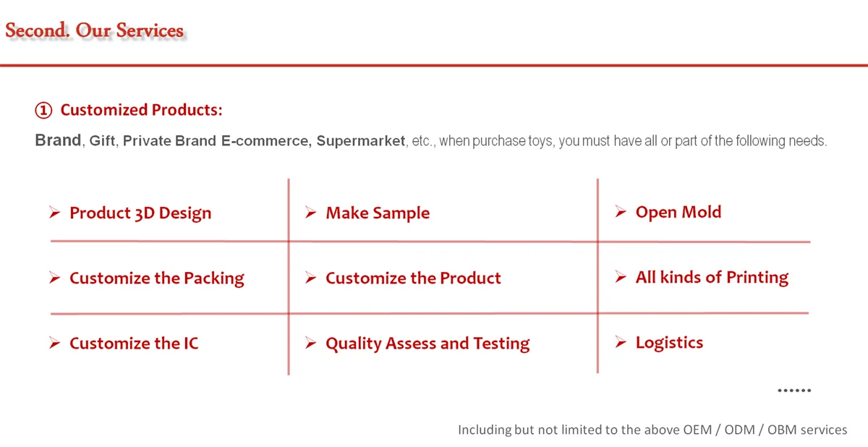Click the Customized Products heading
This screenshot has height=447, width=868.
point(141,110)
